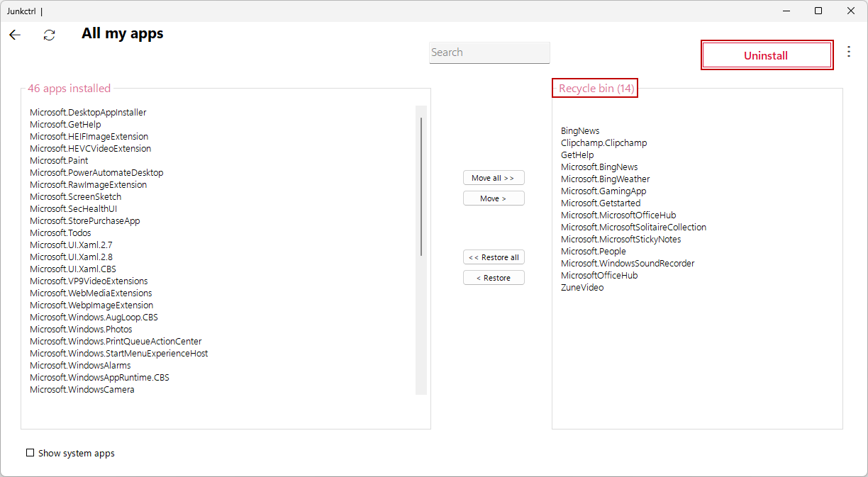Select Microsoft.RawImageExtension entry

(x=88, y=185)
